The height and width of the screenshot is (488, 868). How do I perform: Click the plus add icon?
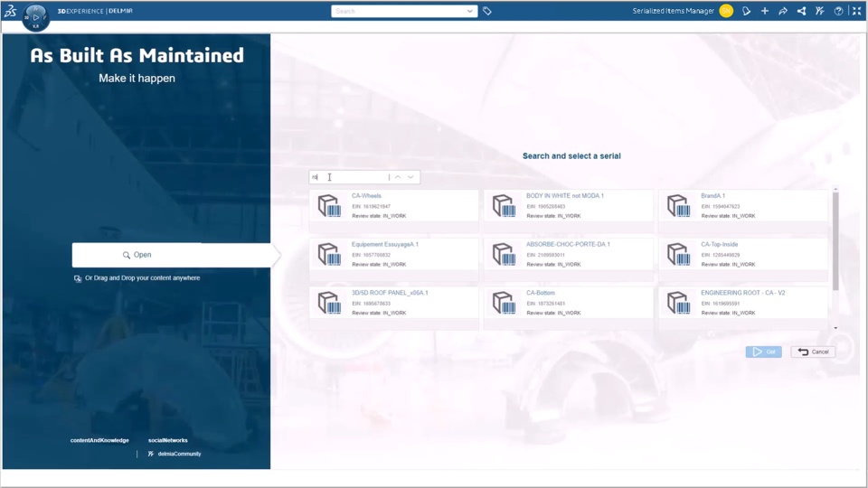pos(765,11)
